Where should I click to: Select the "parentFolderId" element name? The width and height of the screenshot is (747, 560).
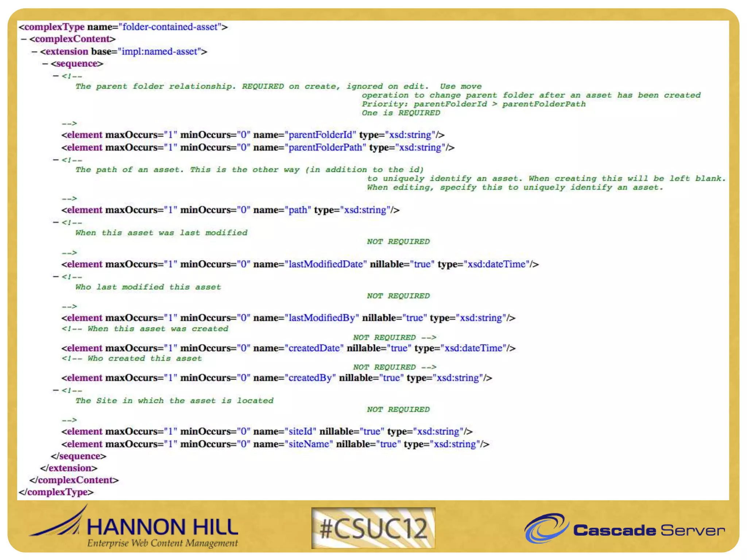pos(321,135)
